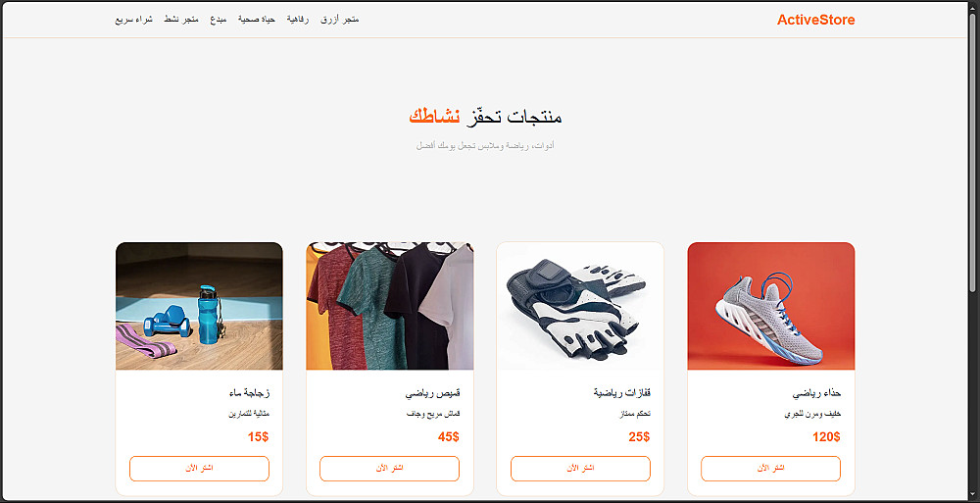This screenshot has height=503, width=980.
Task: Open the شراء سريع nav link
Action: pyautogui.click(x=133, y=20)
